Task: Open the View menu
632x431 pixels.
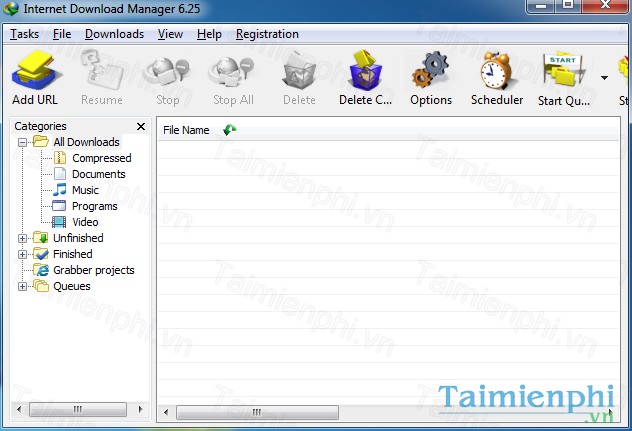Action: 170,34
